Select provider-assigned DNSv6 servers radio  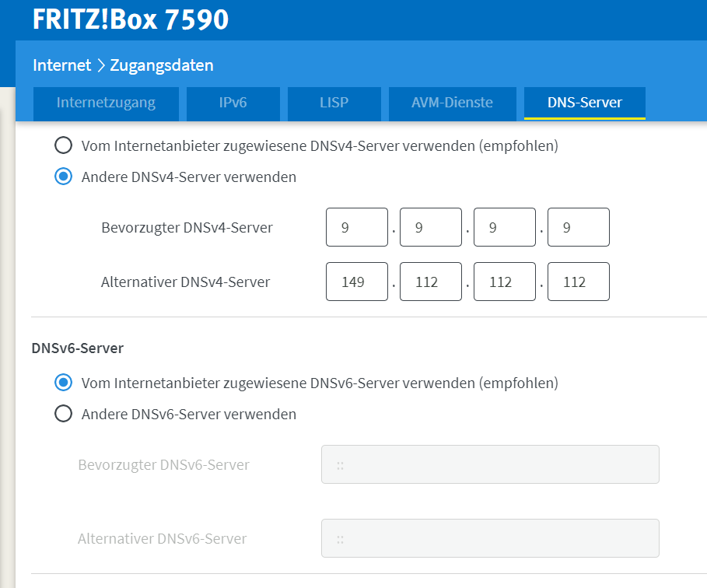63,383
